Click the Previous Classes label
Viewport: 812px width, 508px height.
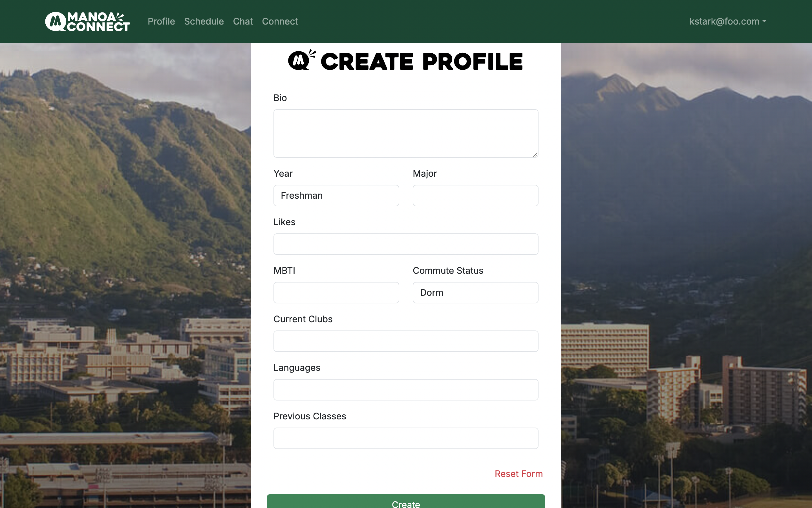(310, 416)
